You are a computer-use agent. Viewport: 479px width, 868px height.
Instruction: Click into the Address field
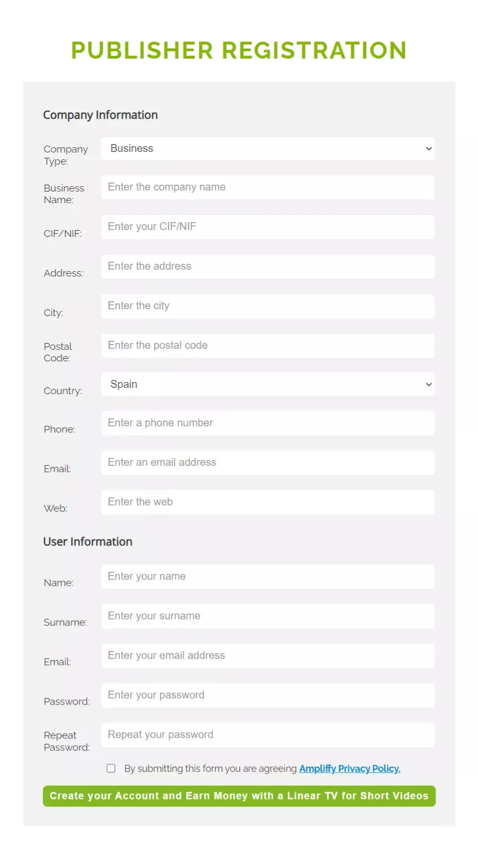click(x=267, y=266)
